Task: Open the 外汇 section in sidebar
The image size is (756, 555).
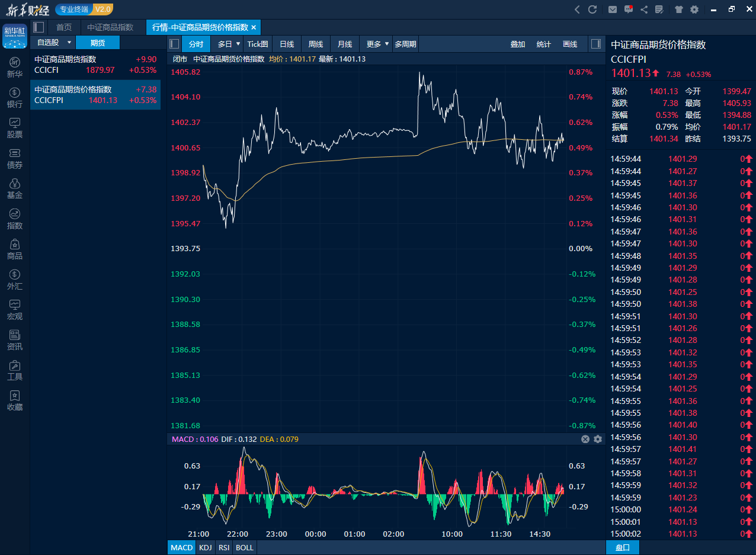Action: (x=15, y=279)
